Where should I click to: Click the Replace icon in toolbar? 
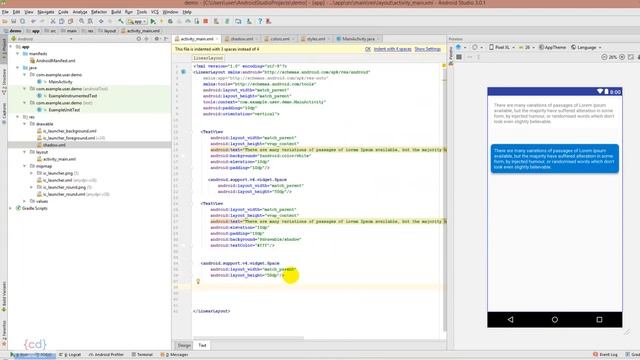click(x=90, y=21)
